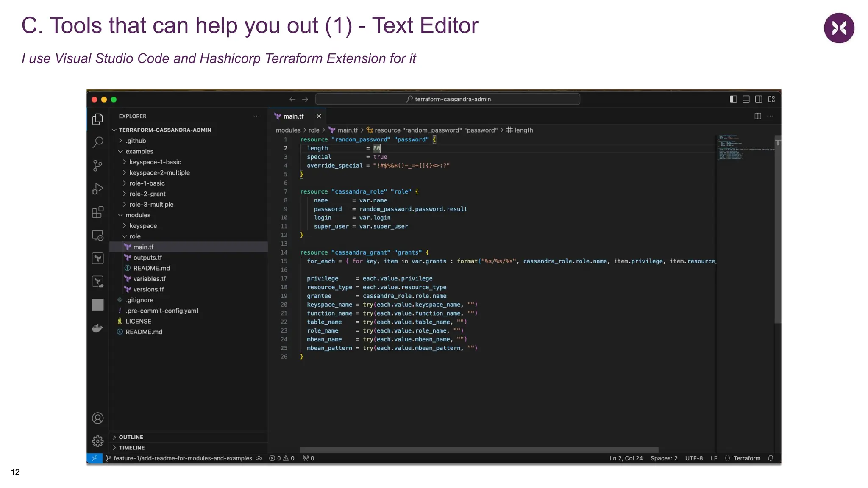Open the first HashiCorp Terraform activity bar icon
Viewport: 868px width, 488px height.
point(98,258)
